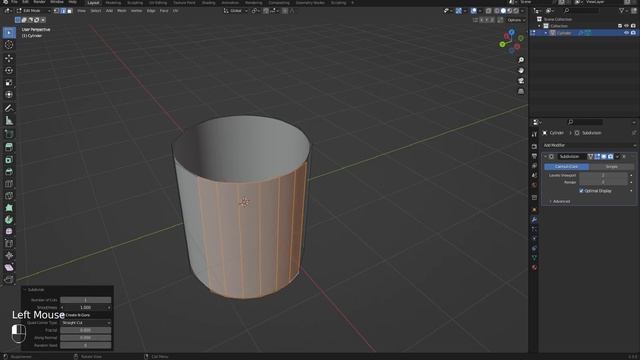Open the Modifiers wrench properties tab
The width and height of the screenshot is (640, 360).
click(x=534, y=220)
